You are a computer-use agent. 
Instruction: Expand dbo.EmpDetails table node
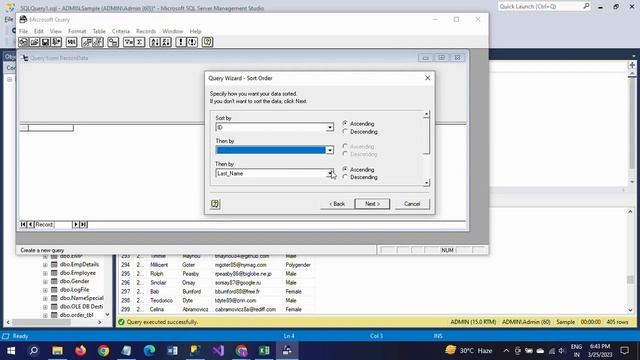pyautogui.click(x=45, y=264)
